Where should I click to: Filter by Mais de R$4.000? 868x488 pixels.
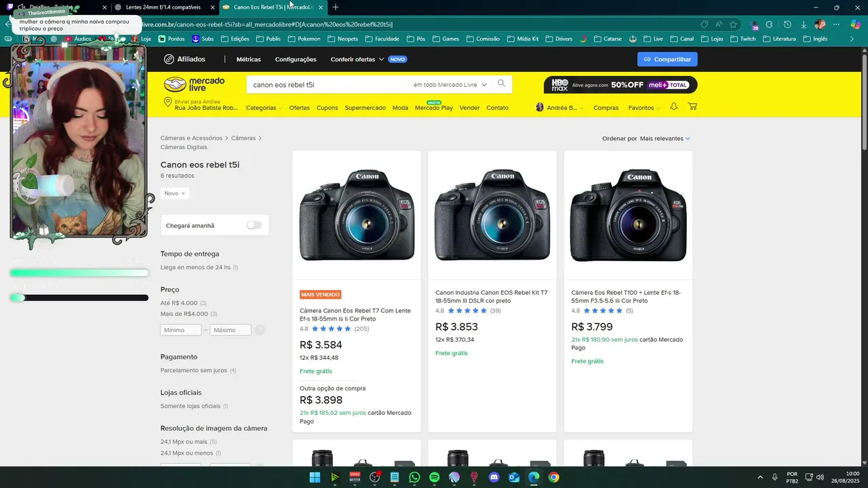(x=184, y=314)
